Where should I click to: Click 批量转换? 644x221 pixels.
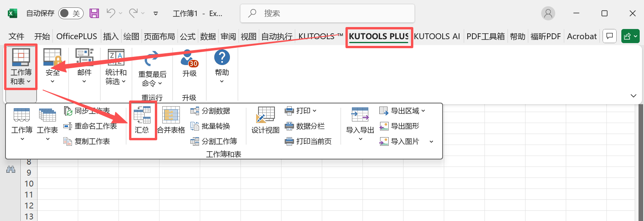[x=210, y=126]
